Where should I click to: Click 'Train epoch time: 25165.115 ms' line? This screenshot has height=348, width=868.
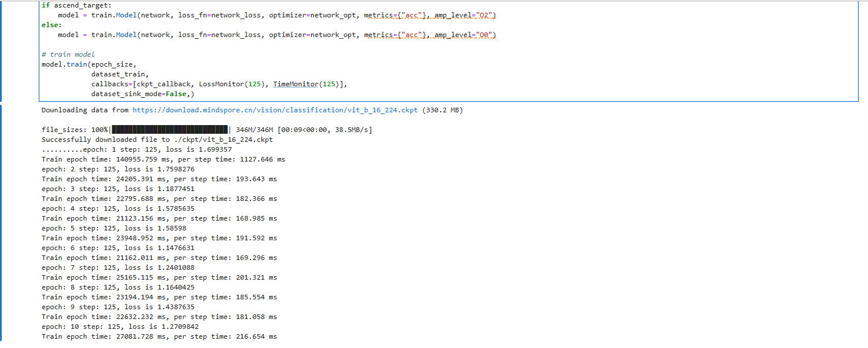coord(159,277)
